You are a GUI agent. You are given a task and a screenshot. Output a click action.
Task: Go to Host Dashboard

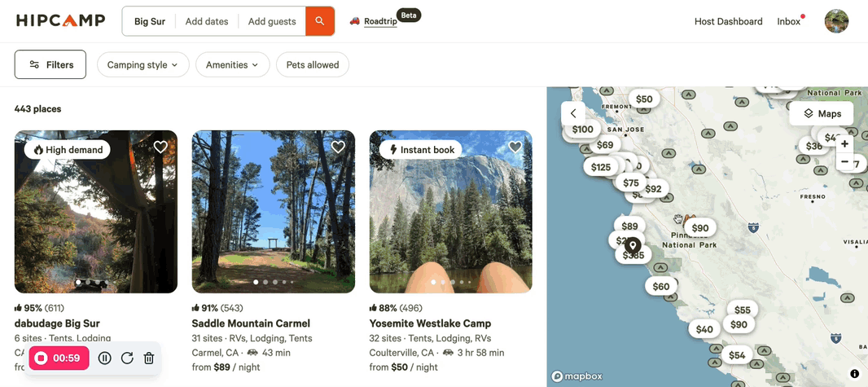(729, 22)
